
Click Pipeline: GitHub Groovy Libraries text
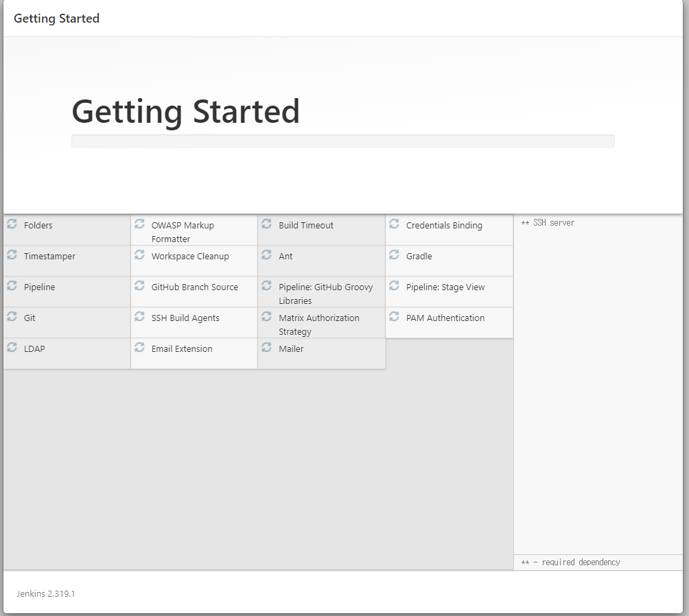(325, 294)
